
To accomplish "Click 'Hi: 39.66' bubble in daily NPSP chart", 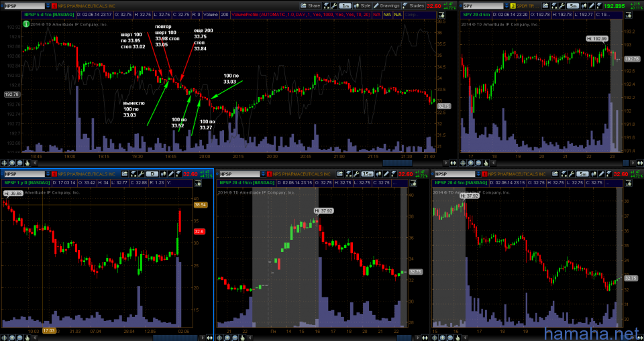I will tap(13, 192).
